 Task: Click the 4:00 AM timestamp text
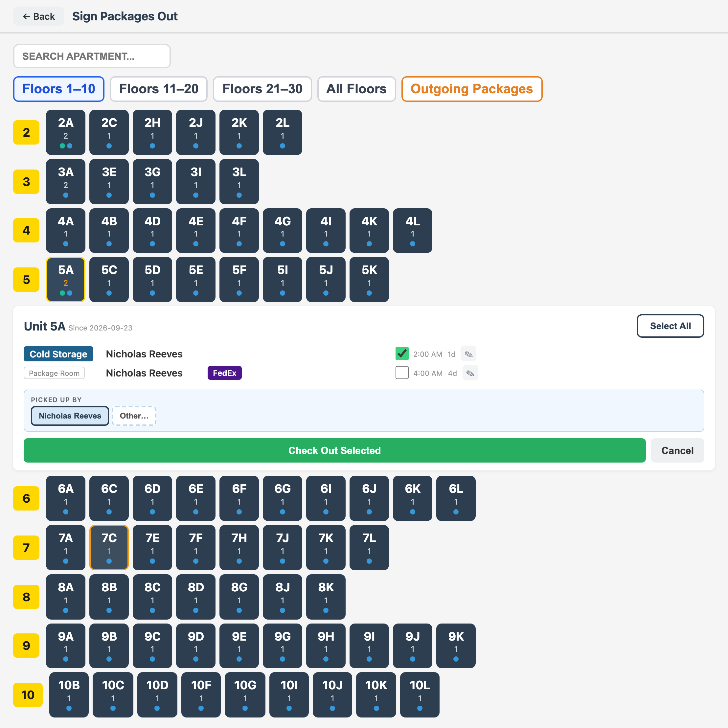(428, 373)
